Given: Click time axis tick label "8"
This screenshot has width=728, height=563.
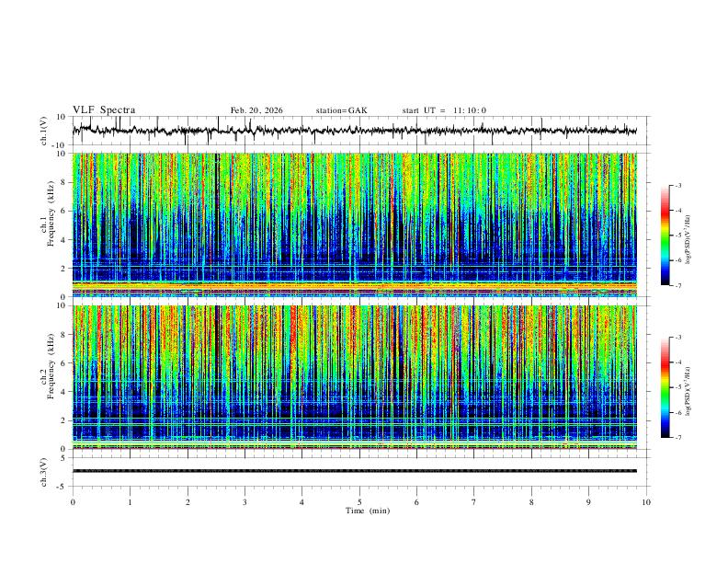Looking at the screenshot, I should click(531, 502).
